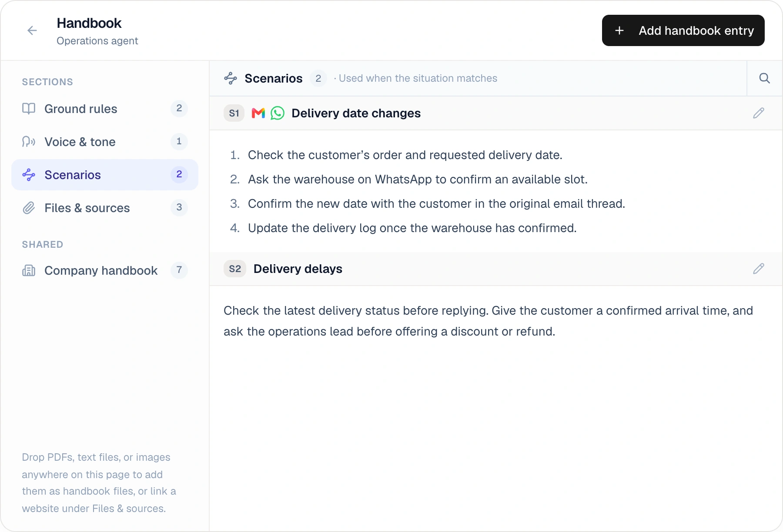
Task: Click the Files & sources paperclip icon
Action: tap(29, 208)
